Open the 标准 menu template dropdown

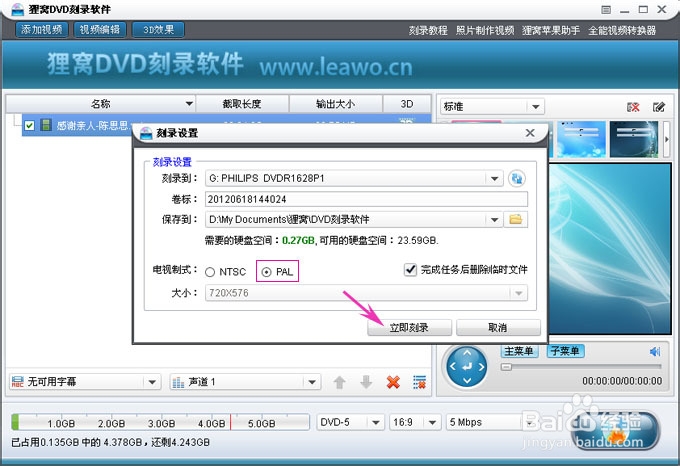coord(536,107)
